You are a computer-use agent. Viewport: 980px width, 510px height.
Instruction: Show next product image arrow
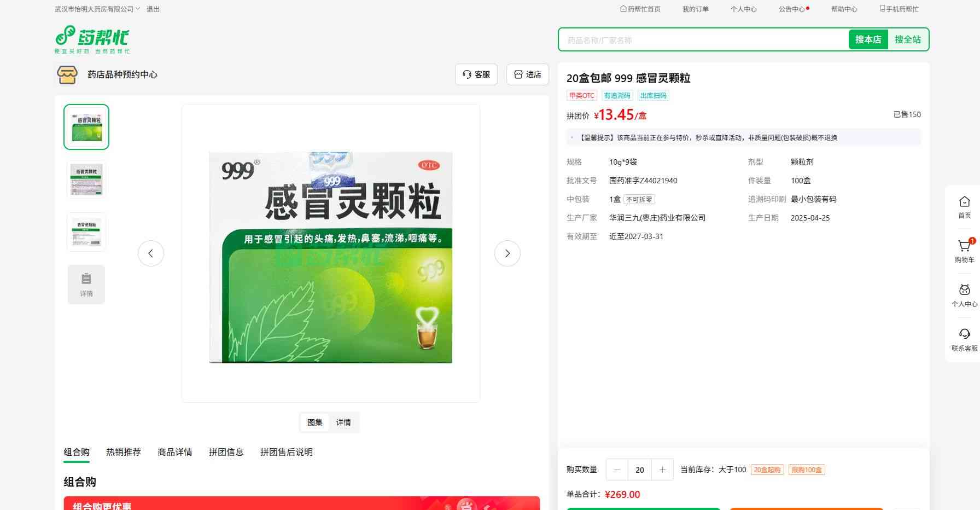(507, 253)
